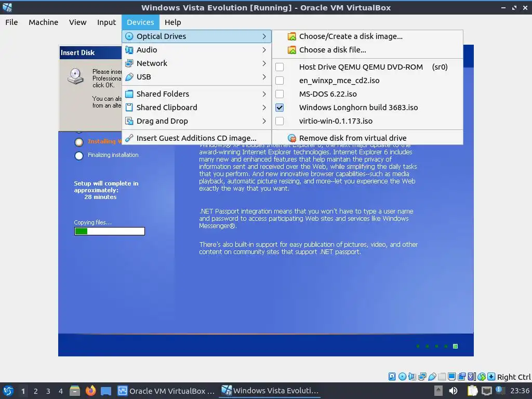This screenshot has width=532, height=399.
Task: Click the speaker icon beside Audio entry
Action: click(129, 50)
